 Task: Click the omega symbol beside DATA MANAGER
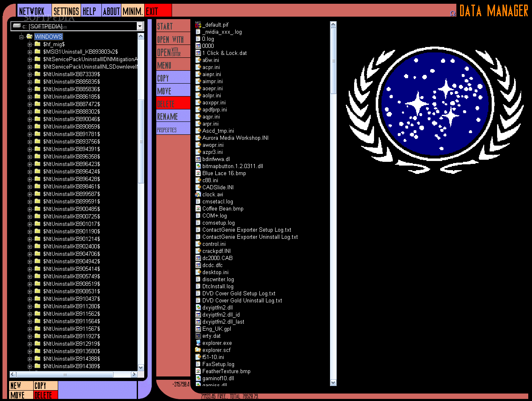453,13
